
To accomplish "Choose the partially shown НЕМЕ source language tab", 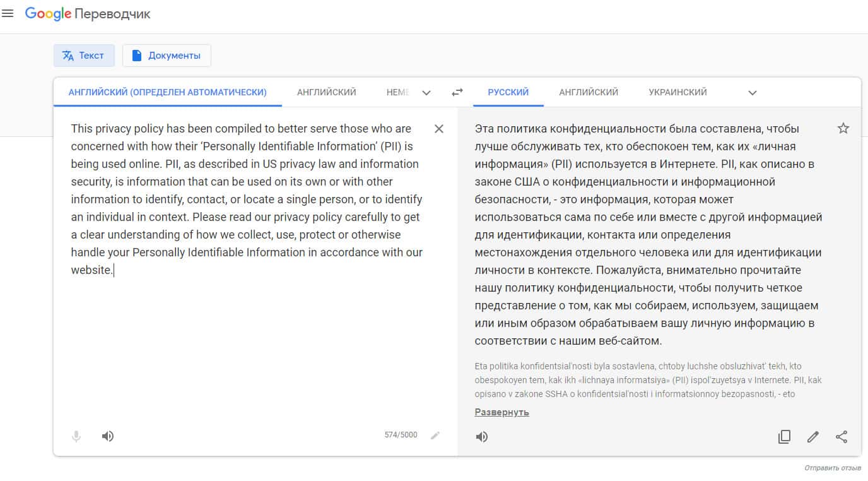I will [398, 92].
